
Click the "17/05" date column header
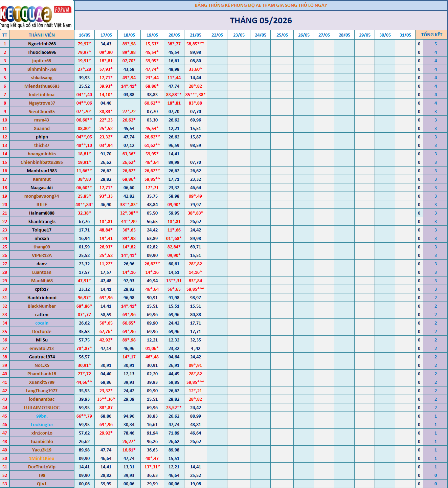(106, 35)
